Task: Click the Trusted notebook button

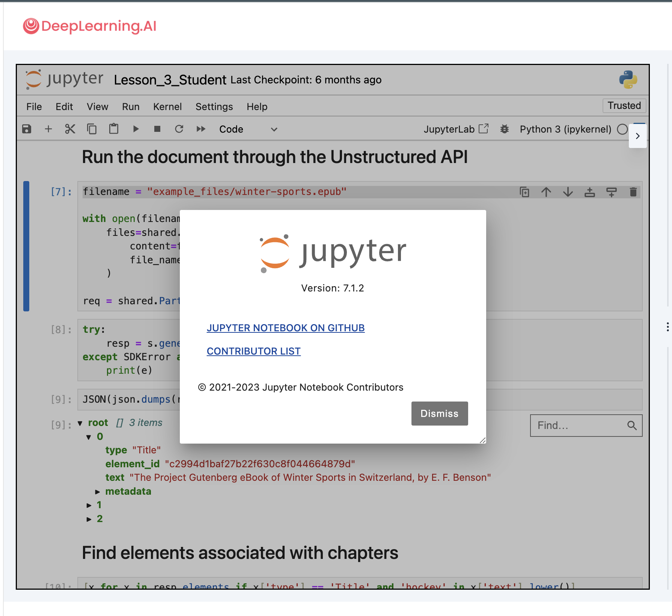Action: click(x=624, y=106)
